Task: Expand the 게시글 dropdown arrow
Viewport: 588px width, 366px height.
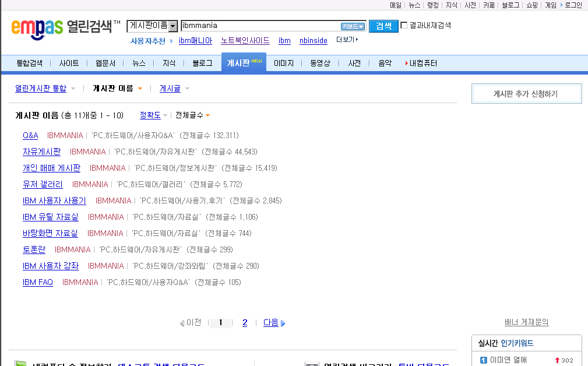Action: coord(187,89)
